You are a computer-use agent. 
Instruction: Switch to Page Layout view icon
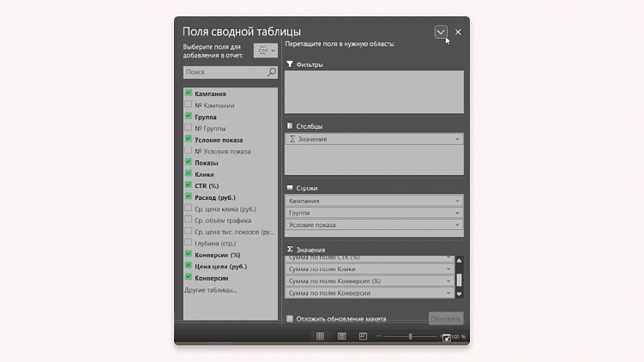coord(341,336)
